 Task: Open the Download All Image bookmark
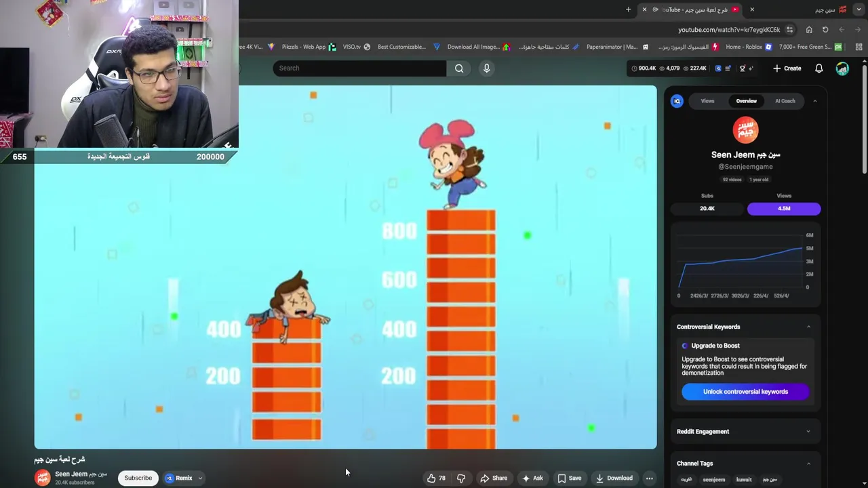(478, 47)
